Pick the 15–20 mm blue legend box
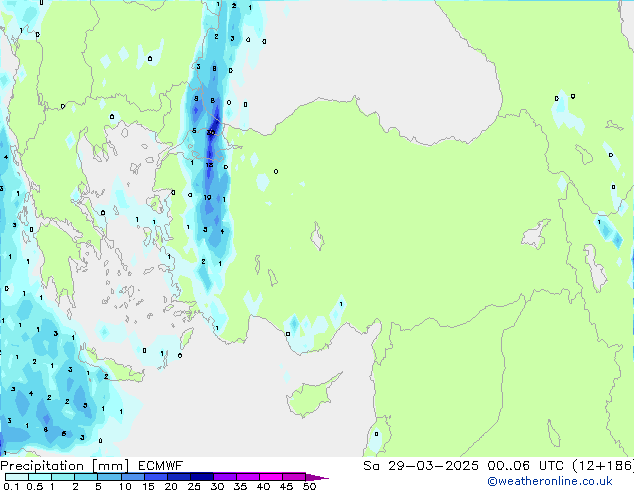This screenshot has height=490, width=634. point(155,477)
